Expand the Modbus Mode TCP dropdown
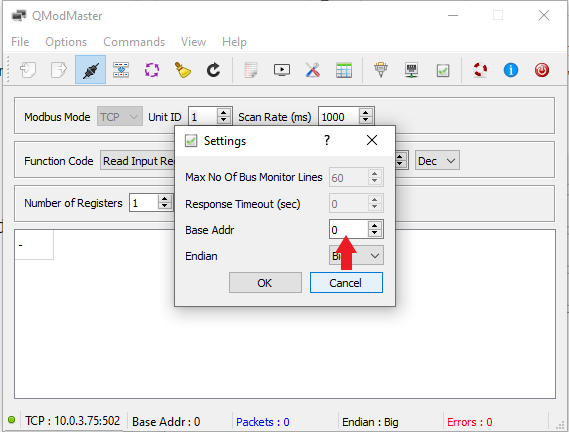This screenshot has width=569, height=432. pos(120,117)
